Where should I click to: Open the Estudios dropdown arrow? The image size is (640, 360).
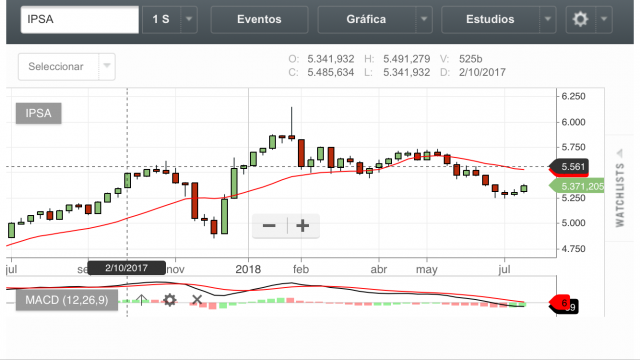pos(548,19)
